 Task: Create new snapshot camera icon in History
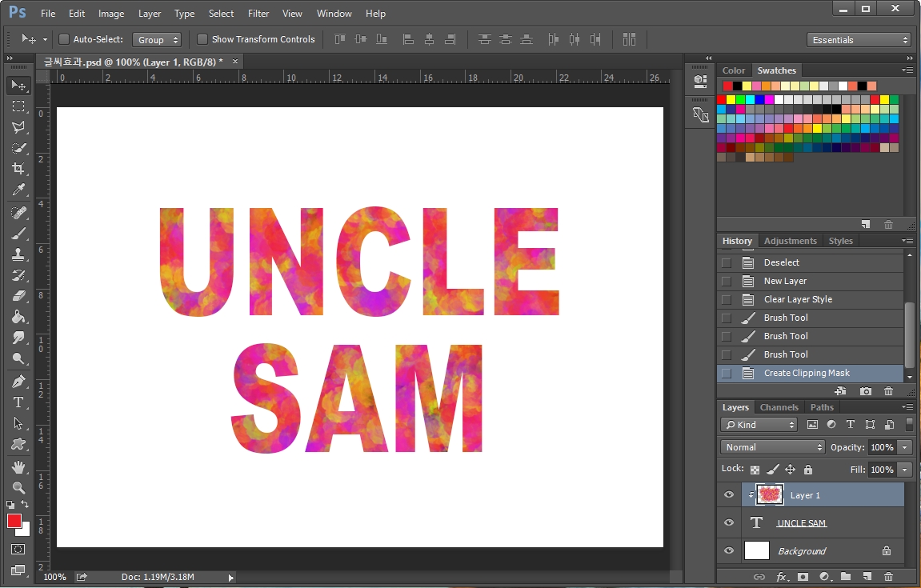point(865,391)
